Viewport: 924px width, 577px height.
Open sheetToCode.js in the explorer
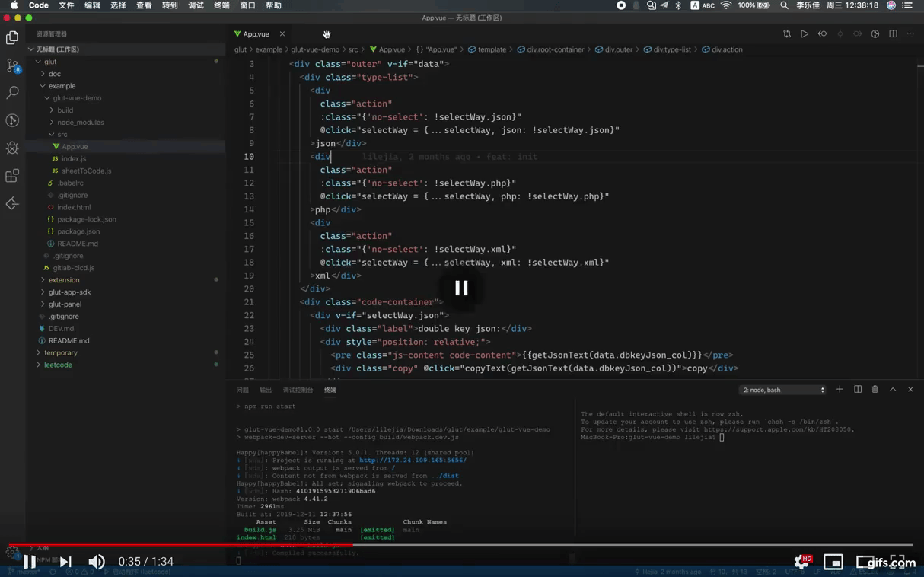tap(126, 171)
